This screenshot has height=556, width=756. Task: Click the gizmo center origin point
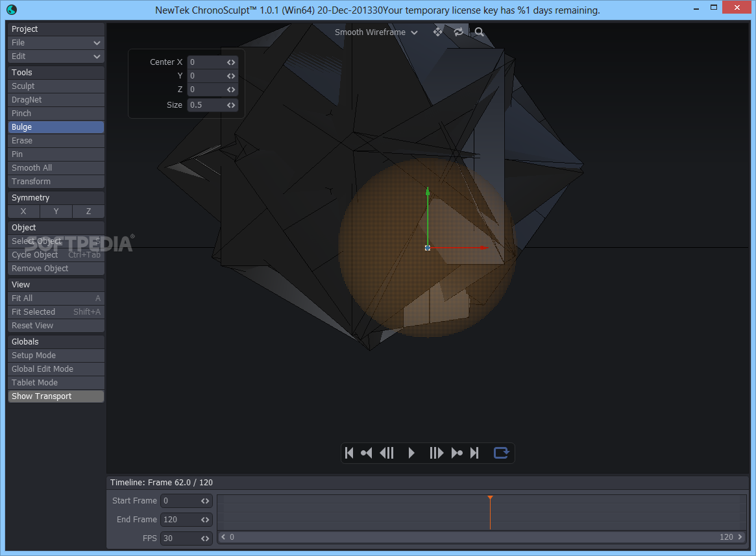point(428,248)
